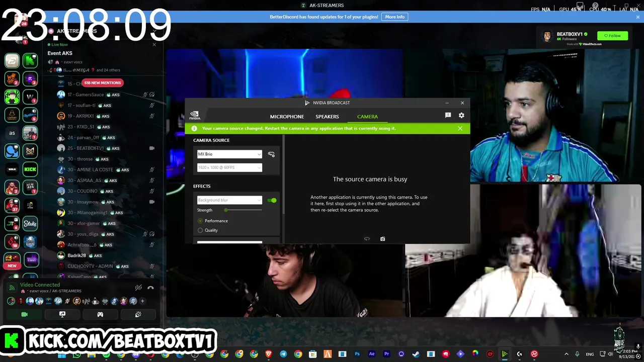The height and width of the screenshot is (362, 644).
Task: Open the activities game controller button
Action: tap(100, 314)
